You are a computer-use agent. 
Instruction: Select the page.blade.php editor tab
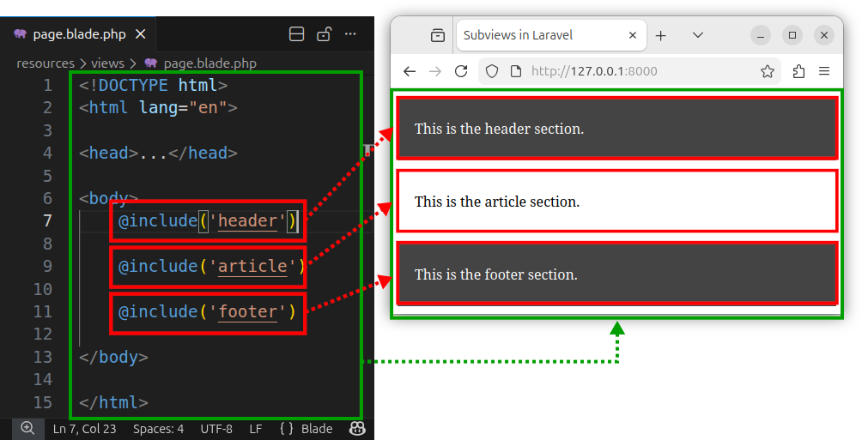[78, 34]
